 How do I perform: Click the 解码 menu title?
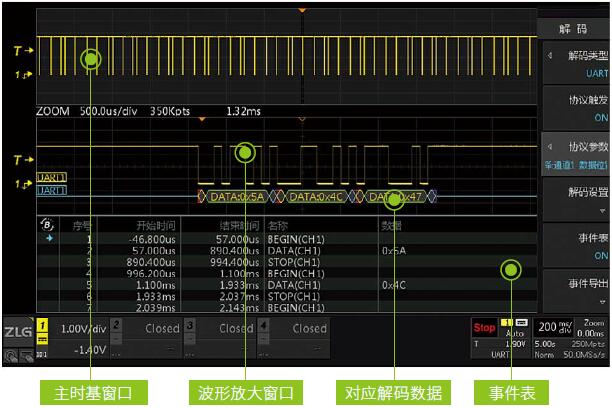point(573,28)
